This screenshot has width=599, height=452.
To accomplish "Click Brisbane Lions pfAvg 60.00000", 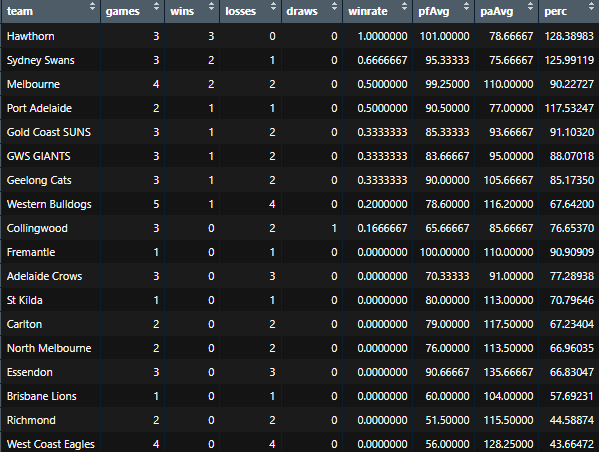I will point(447,396).
